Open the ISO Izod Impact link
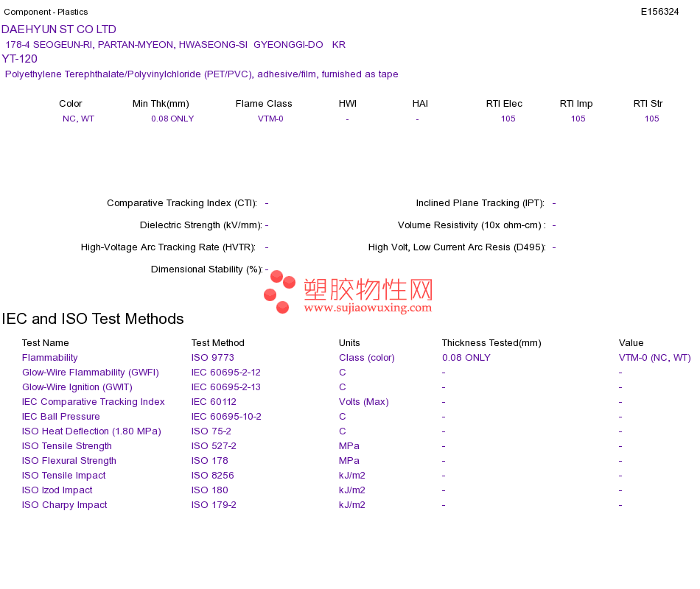Screen dimensions: 700x589 [x=57, y=490]
